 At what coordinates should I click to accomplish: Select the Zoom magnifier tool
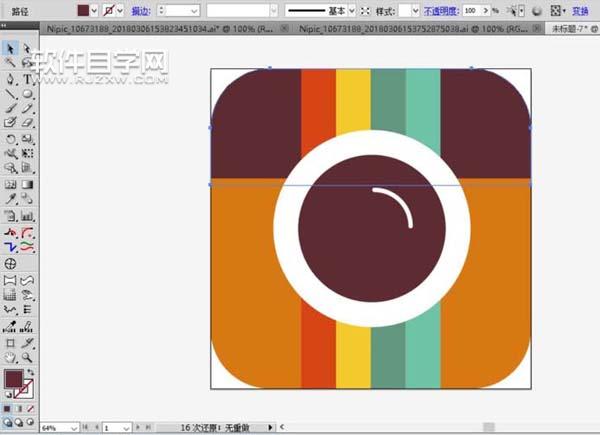(26, 357)
